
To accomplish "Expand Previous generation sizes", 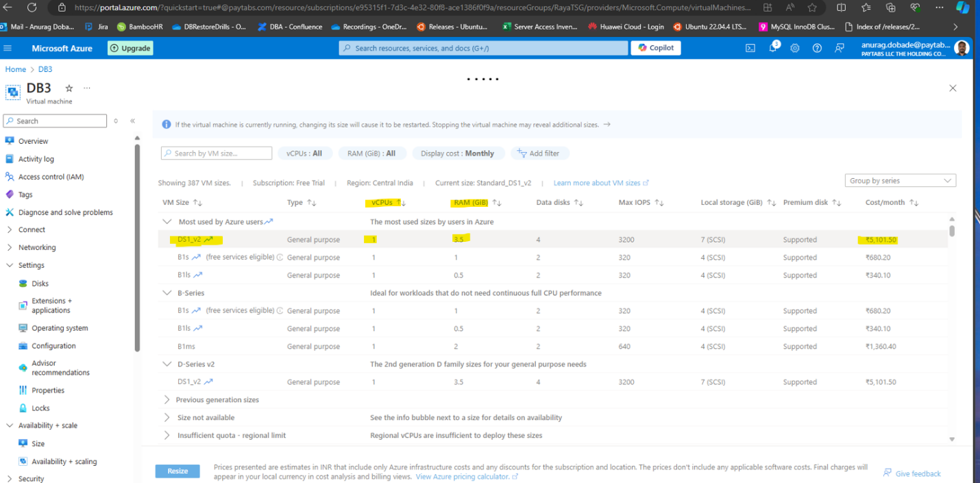I will point(167,400).
